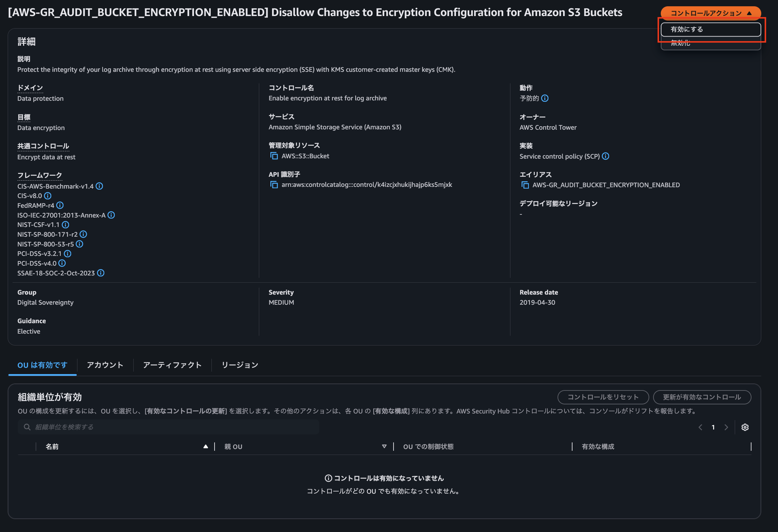Collapse the コントロールアクション dropdown
The width and height of the screenshot is (778, 532).
711,13
